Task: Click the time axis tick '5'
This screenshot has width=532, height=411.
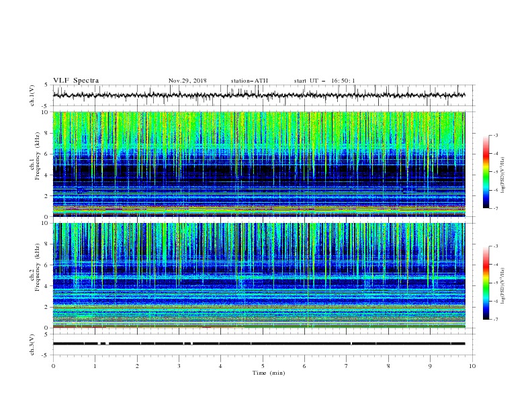Action: point(263,366)
